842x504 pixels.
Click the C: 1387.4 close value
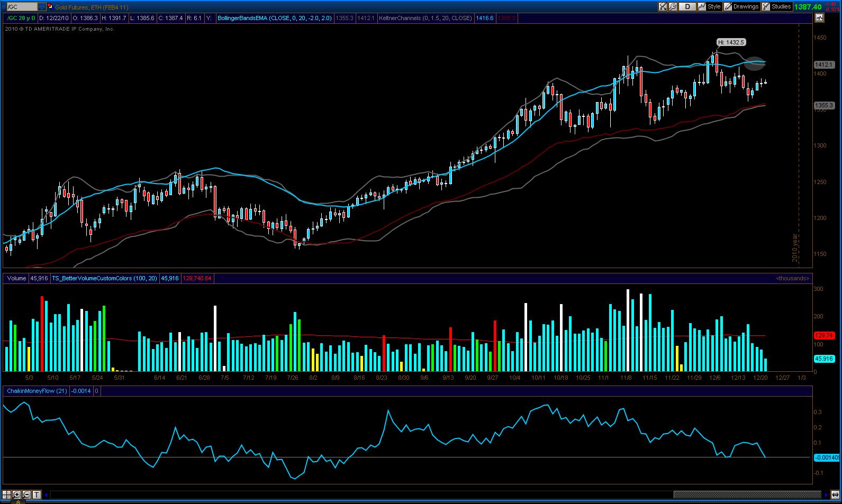tap(171, 18)
